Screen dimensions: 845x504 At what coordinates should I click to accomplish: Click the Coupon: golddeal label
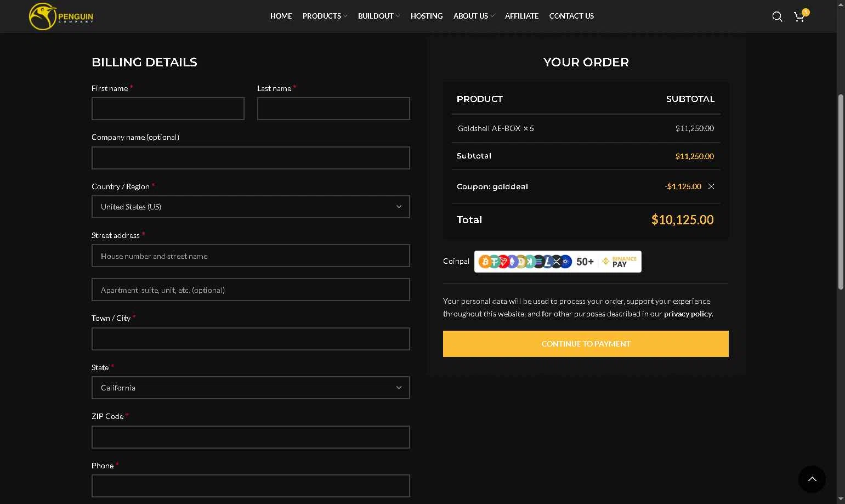(x=492, y=186)
